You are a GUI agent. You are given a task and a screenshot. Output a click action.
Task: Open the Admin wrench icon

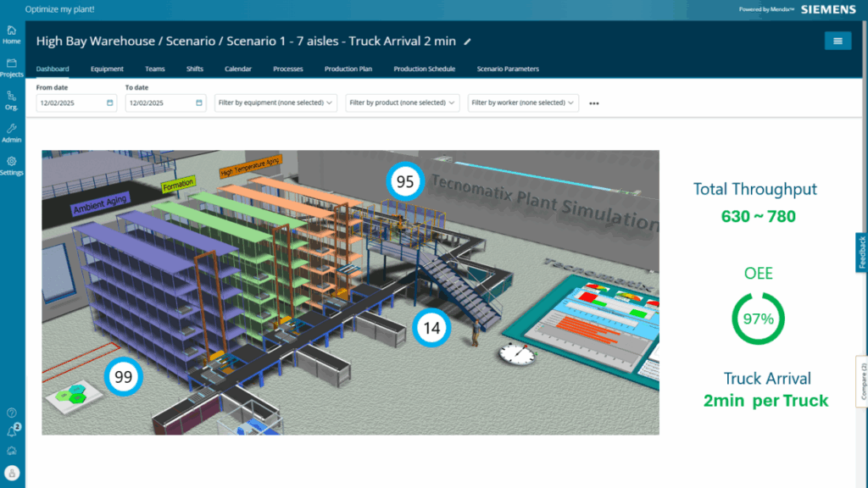[12, 132]
